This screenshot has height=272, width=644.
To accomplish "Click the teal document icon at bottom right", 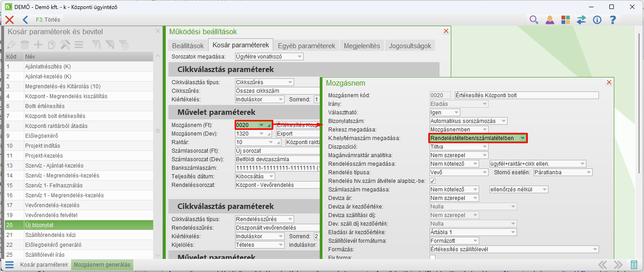I will point(634,265).
